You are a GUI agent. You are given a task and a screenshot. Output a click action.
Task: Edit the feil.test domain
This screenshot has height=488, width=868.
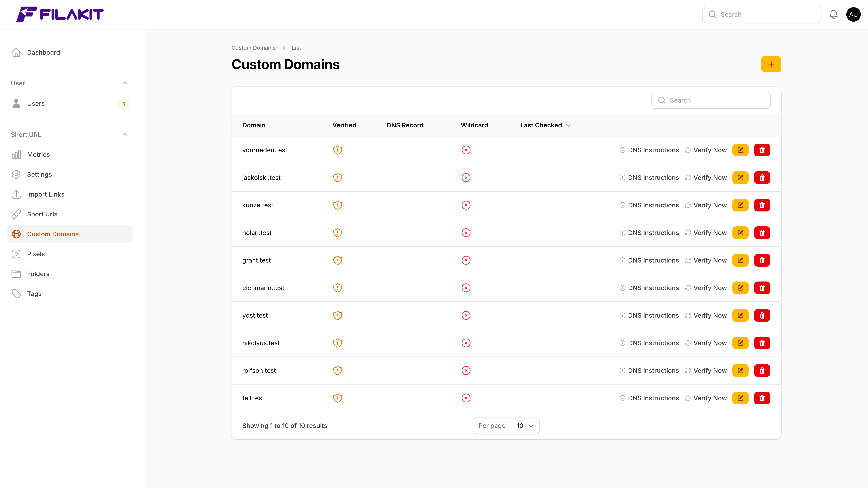tap(740, 398)
